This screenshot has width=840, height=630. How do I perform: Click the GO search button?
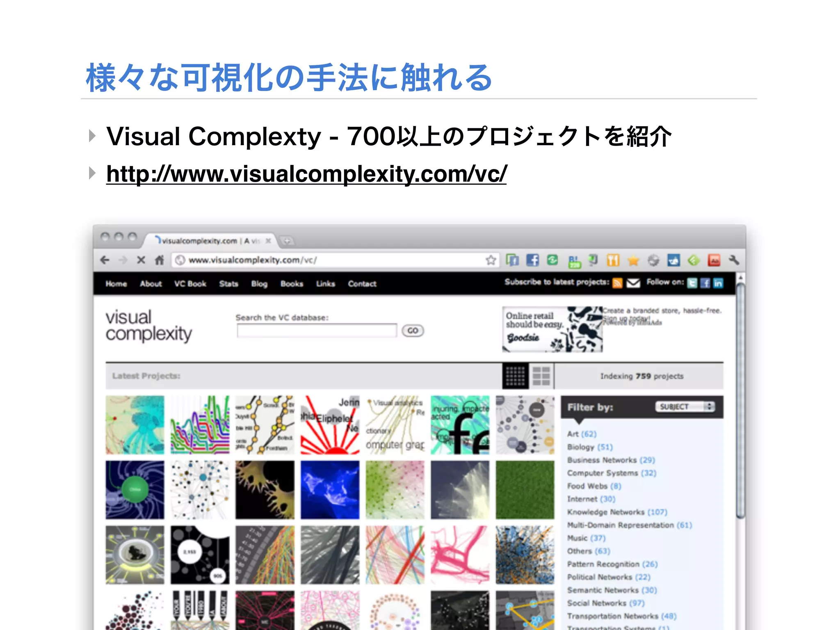coord(413,331)
